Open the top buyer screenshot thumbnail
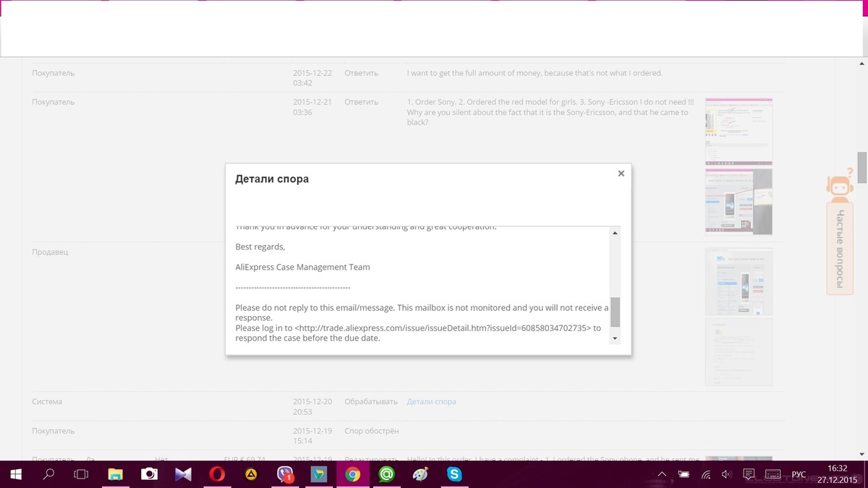This screenshot has height=488, width=868. pyautogui.click(x=739, y=131)
